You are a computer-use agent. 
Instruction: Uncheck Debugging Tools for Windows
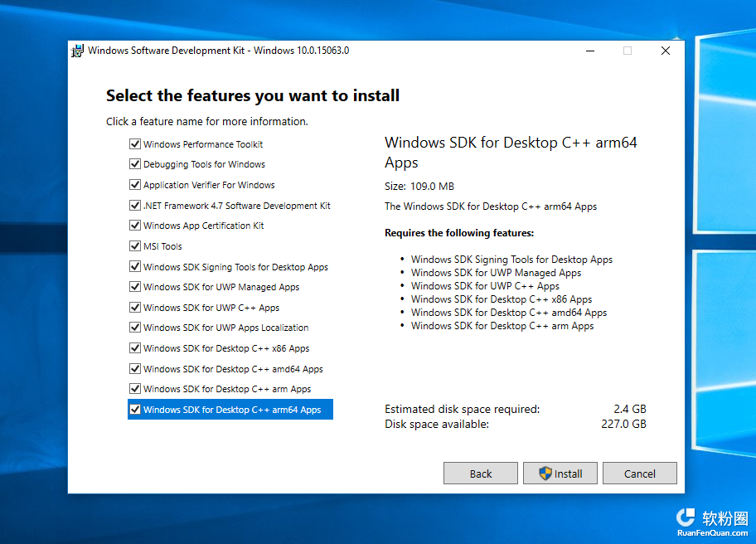coord(135,164)
